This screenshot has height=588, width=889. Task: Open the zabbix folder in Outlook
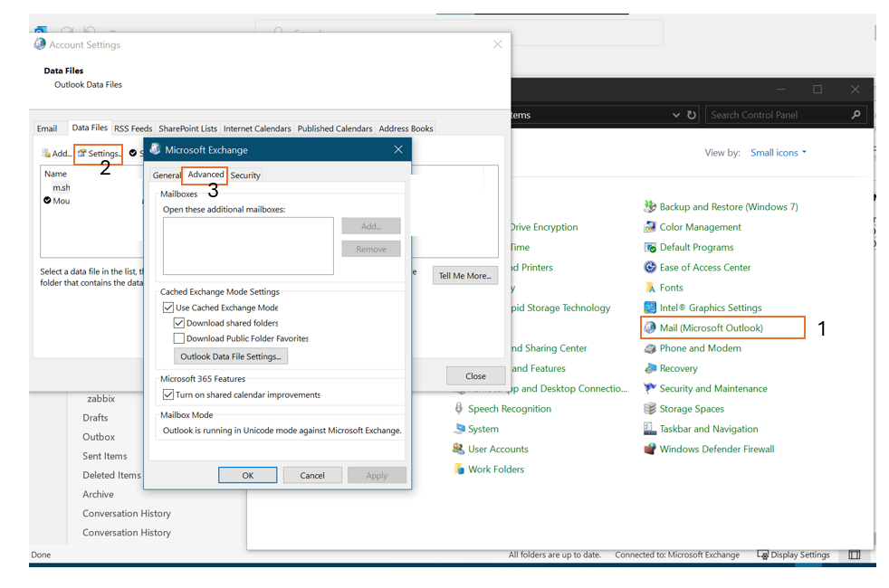100,399
